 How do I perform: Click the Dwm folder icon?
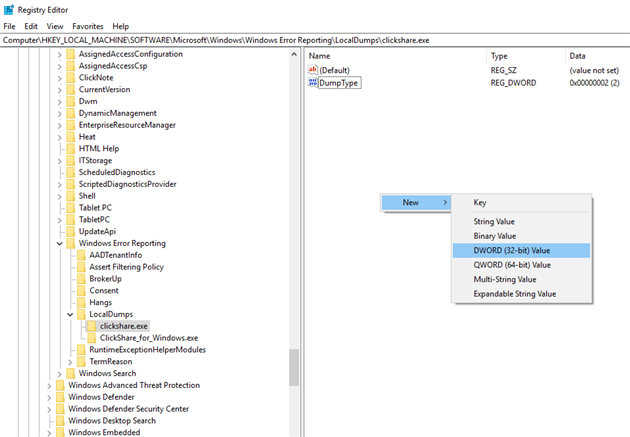pos(71,101)
